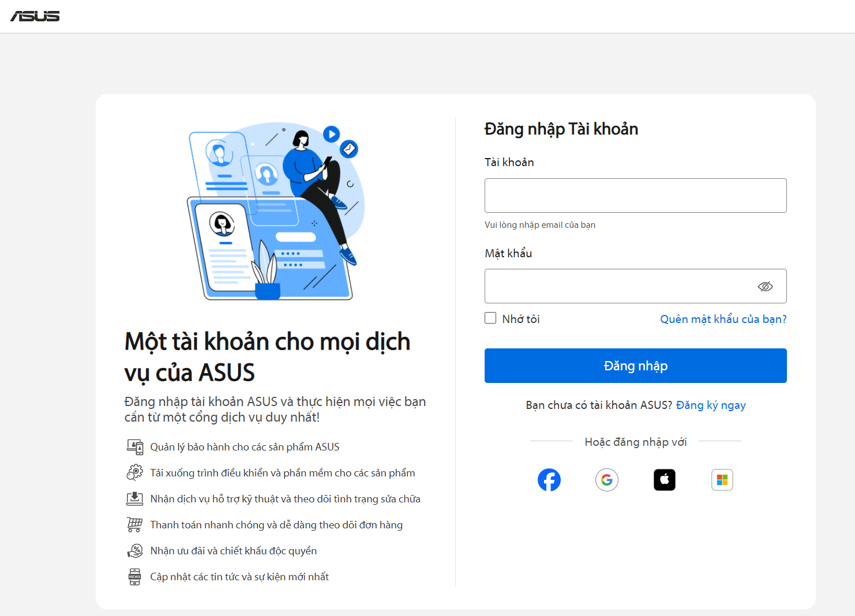This screenshot has width=855, height=616.
Task: Click the driver download gear icon
Action: coord(135,473)
